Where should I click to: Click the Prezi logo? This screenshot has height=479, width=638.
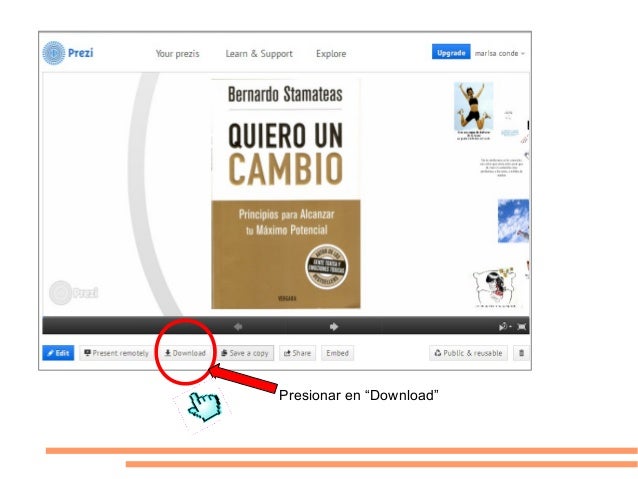[68, 53]
